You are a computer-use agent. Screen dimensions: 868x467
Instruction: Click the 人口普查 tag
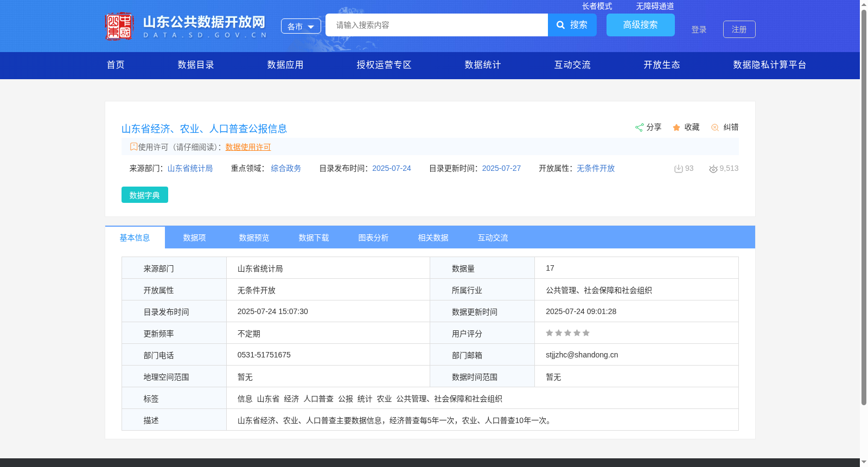click(x=318, y=399)
